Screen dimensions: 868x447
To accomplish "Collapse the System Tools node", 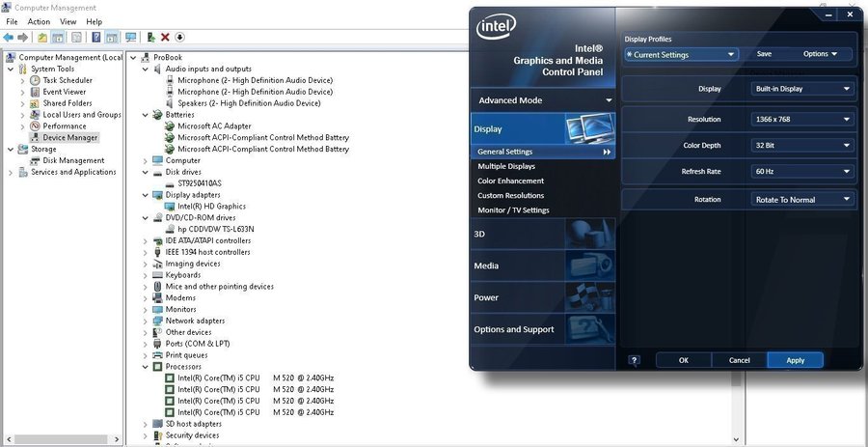I will point(11,69).
